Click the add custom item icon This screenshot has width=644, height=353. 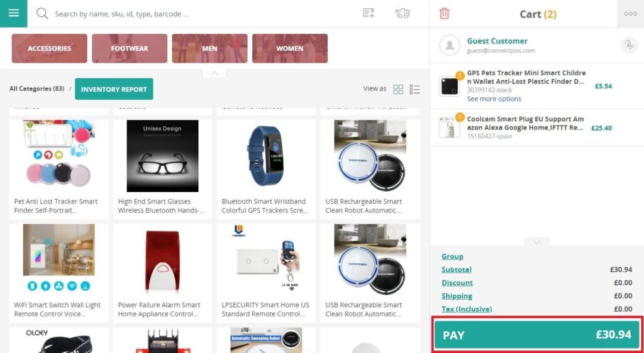tap(369, 14)
